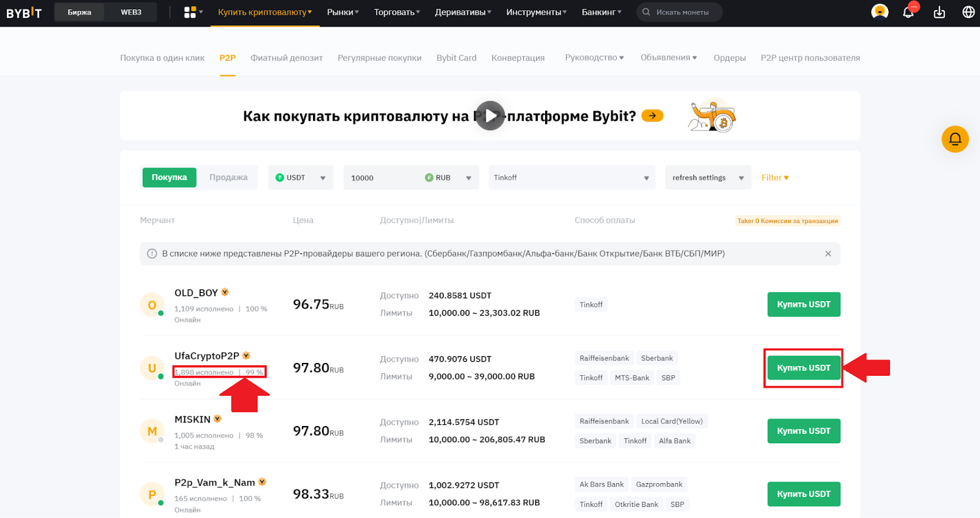
Task: Expand the Объявления submenu
Action: (669, 58)
